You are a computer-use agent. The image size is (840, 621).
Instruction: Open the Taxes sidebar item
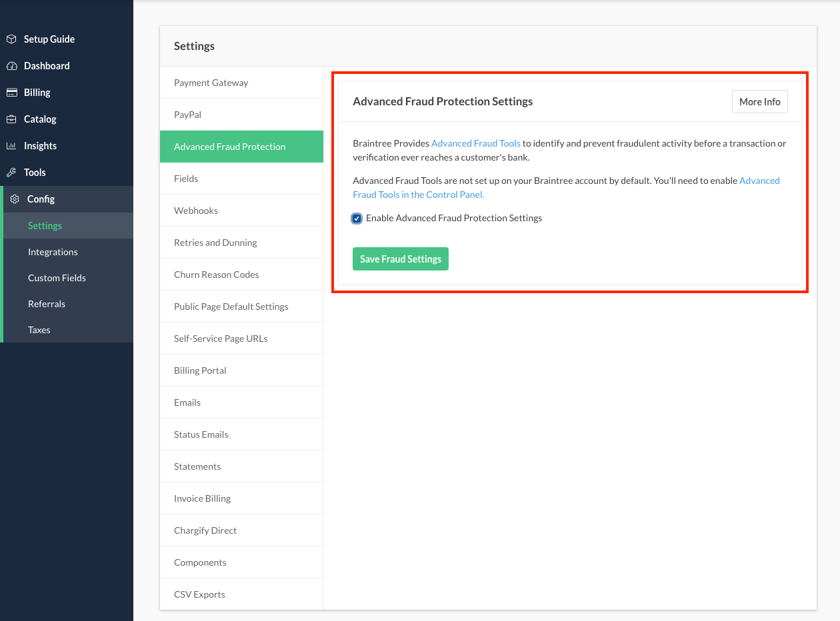pos(39,330)
